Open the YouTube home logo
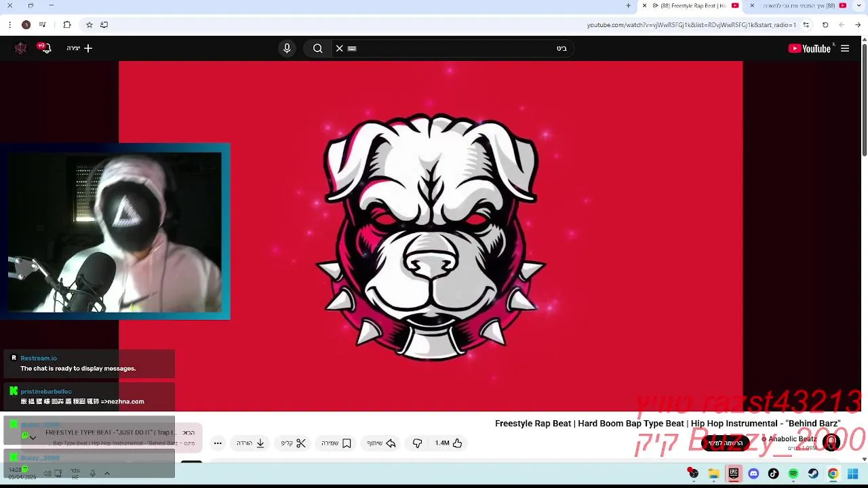The width and height of the screenshot is (868, 488). click(809, 48)
